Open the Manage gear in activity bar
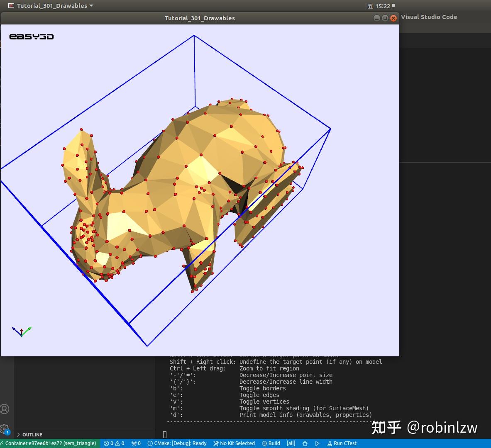The width and height of the screenshot is (491, 448). click(x=5, y=429)
